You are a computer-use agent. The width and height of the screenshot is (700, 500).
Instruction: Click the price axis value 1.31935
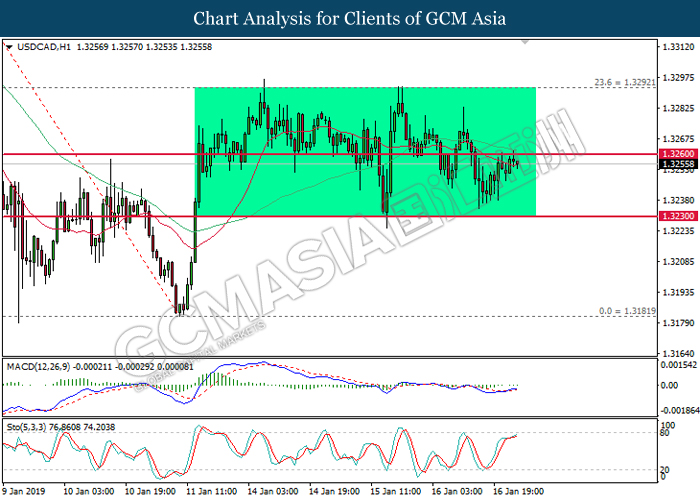678,292
